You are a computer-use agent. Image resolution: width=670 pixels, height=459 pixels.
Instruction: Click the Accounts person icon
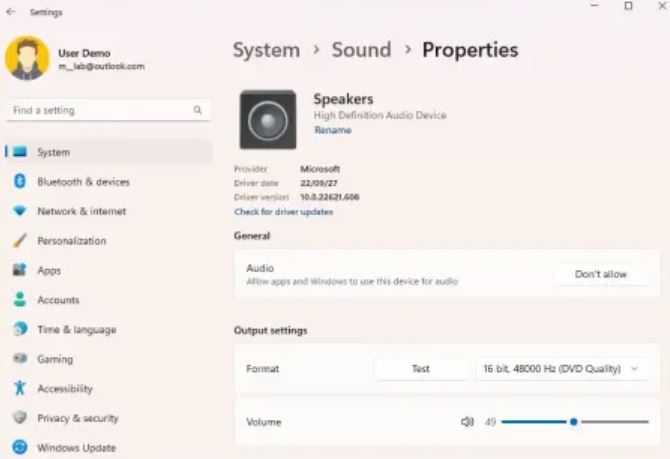[20, 299]
